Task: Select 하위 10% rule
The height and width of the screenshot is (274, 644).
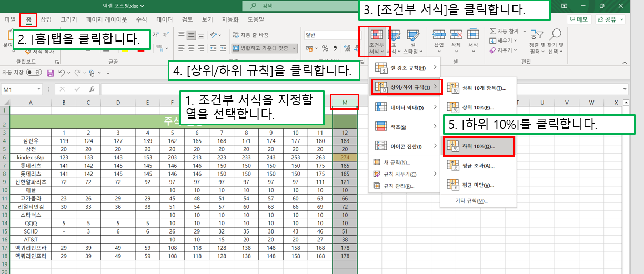Action: click(478, 147)
